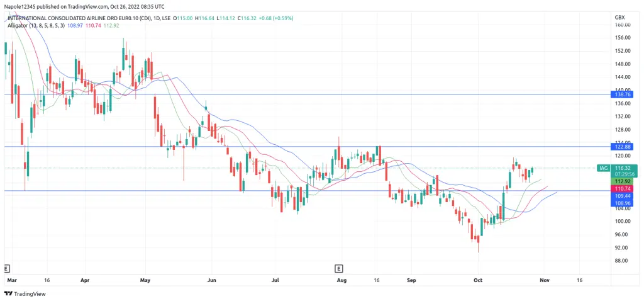Click the 144.00 price axis label
Viewport: 644px width, 301px height.
[x=623, y=77]
